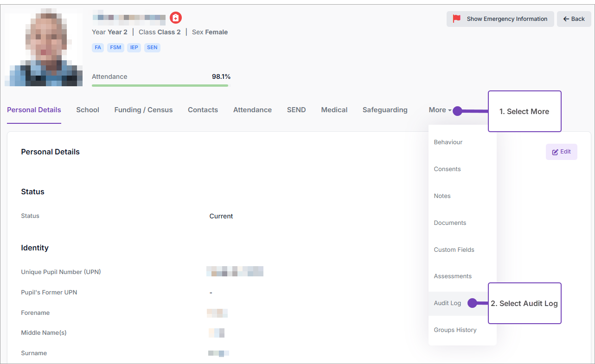Image resolution: width=595 pixels, height=364 pixels.
Task: Open Groups History menu entry
Action: pos(455,330)
